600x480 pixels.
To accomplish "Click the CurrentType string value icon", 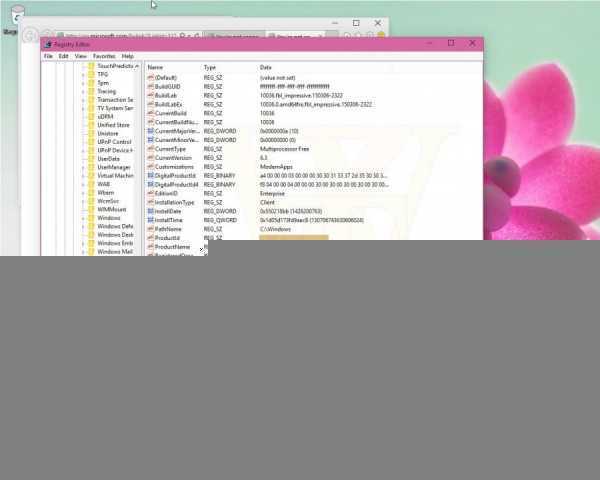I will [x=151, y=149].
